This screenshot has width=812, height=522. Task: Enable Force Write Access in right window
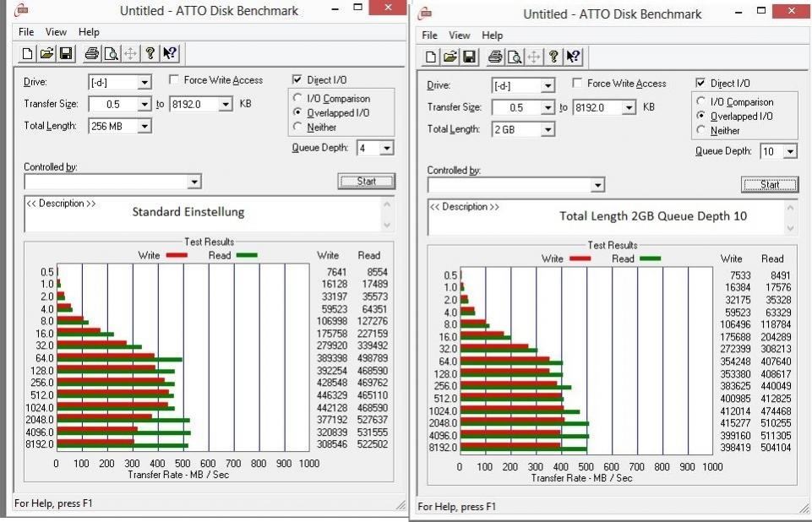(x=577, y=83)
